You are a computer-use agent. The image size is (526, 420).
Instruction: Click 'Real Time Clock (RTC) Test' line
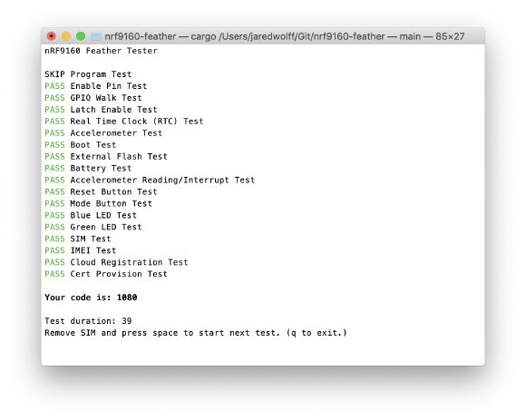click(x=124, y=122)
